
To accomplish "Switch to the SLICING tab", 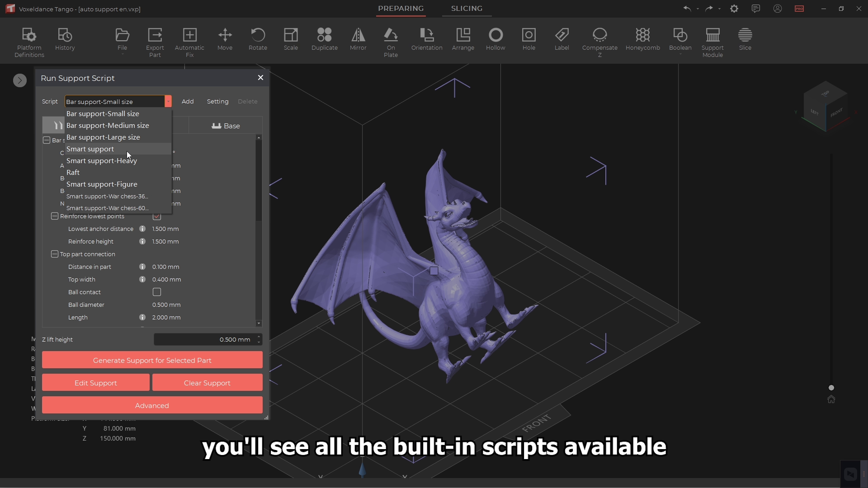I will (467, 9).
